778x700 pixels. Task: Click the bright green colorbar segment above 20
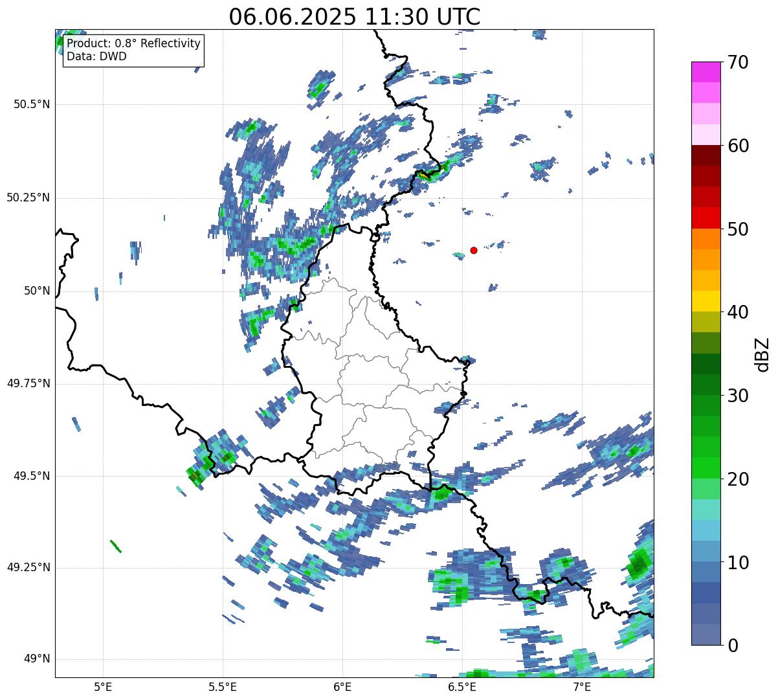(706, 468)
